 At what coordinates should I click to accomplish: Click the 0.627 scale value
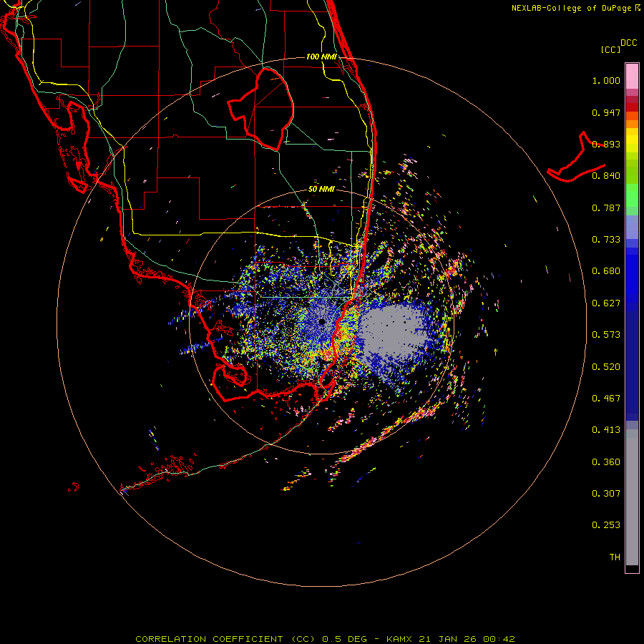tap(606, 303)
